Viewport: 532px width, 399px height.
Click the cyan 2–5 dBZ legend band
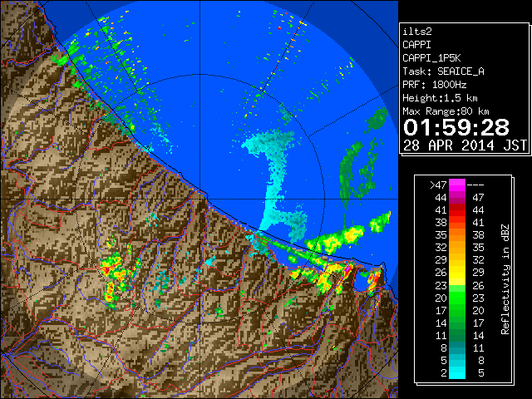(x=457, y=372)
